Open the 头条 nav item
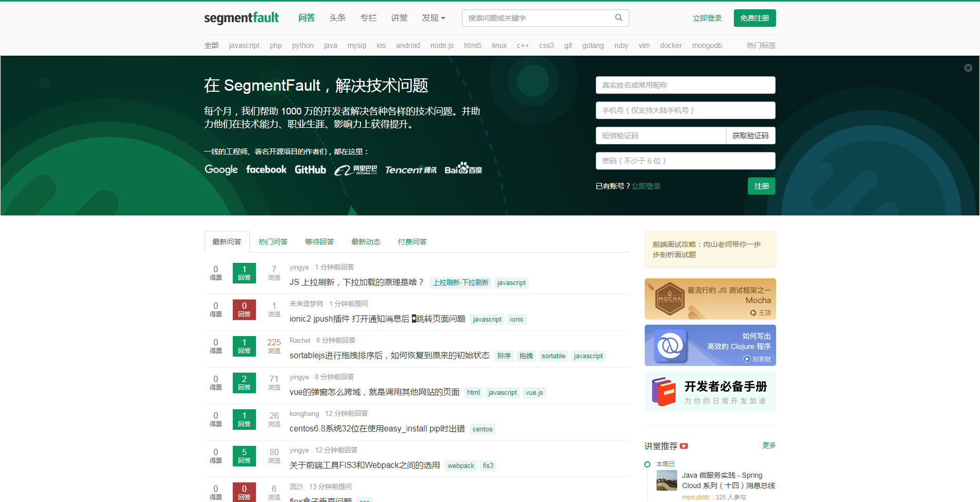Image resolution: width=980 pixels, height=502 pixels. [337, 18]
